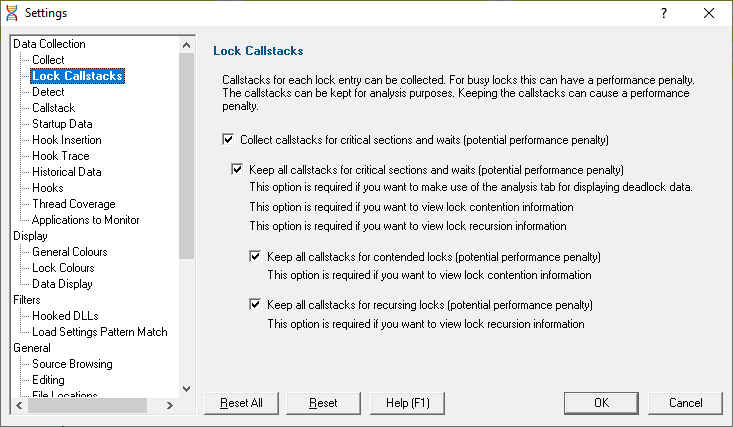Click the Settings DNA app icon

(x=12, y=13)
